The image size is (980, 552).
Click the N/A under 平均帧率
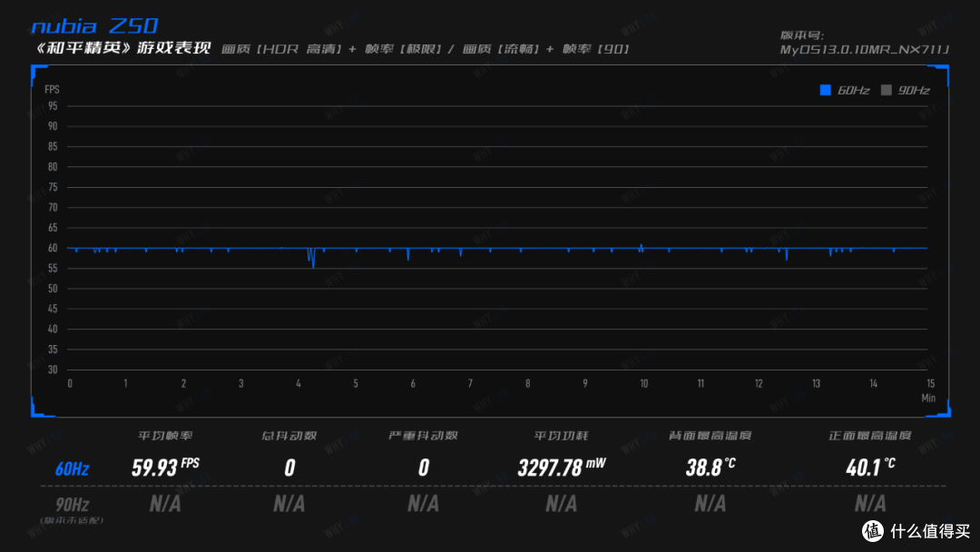[x=165, y=503]
